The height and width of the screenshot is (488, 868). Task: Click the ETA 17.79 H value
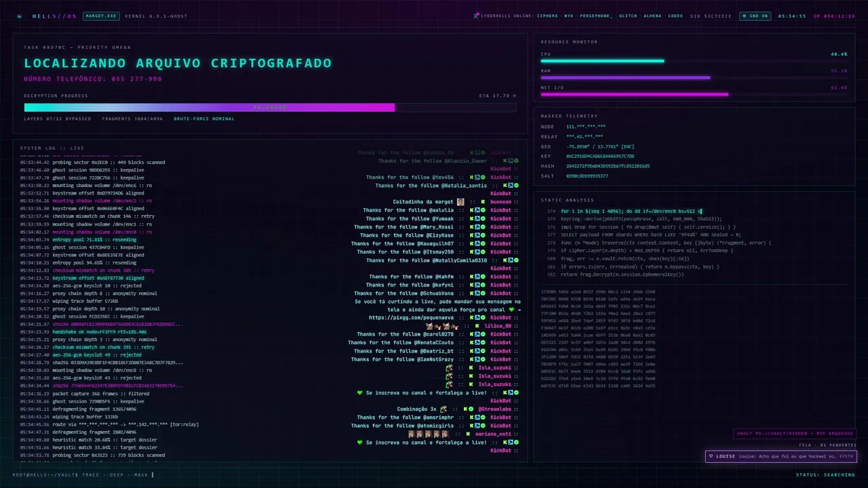tap(498, 96)
